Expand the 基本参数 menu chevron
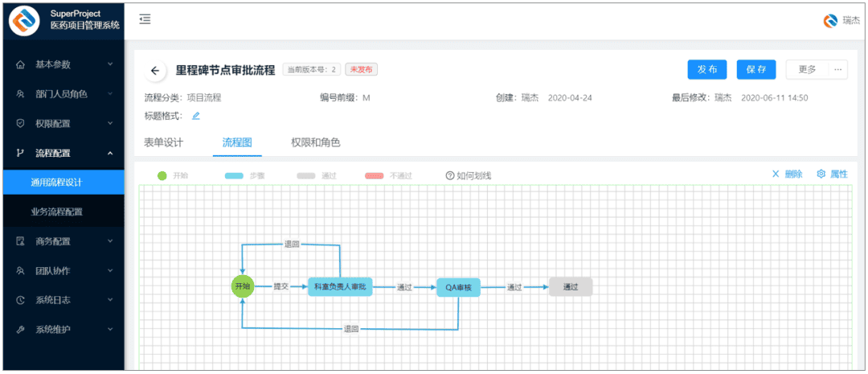The height and width of the screenshot is (374, 868). coord(110,64)
